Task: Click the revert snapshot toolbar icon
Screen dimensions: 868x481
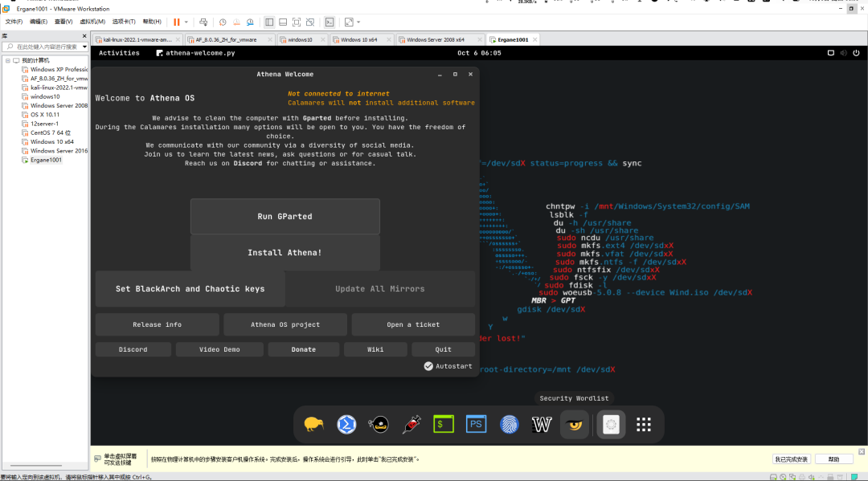Action: 236,22
